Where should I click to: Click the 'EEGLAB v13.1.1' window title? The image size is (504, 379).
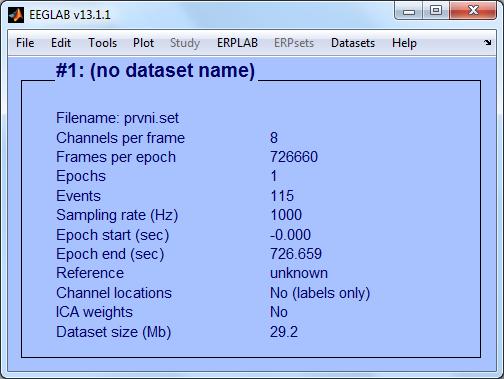pyautogui.click(x=70, y=15)
